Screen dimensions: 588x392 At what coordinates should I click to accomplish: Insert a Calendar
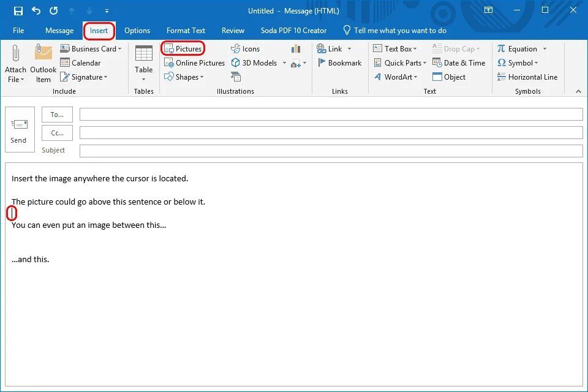81,63
